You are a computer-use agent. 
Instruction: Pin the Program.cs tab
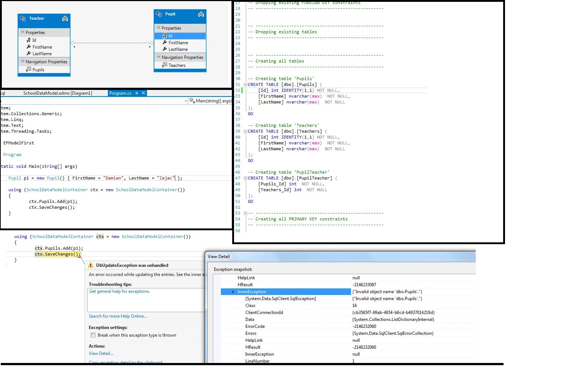coord(137,93)
